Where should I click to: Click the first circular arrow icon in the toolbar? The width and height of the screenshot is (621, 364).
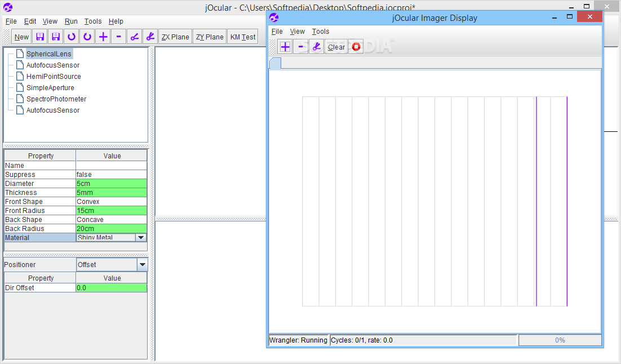(72, 37)
